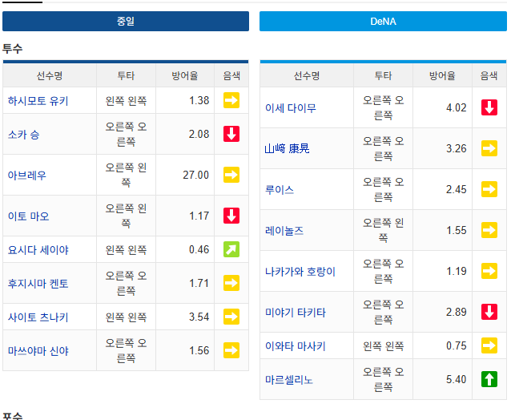Viewport: 511px width, 420px height.
Task: Click the green up arrow for 마르셀리노
Action: pyautogui.click(x=489, y=379)
